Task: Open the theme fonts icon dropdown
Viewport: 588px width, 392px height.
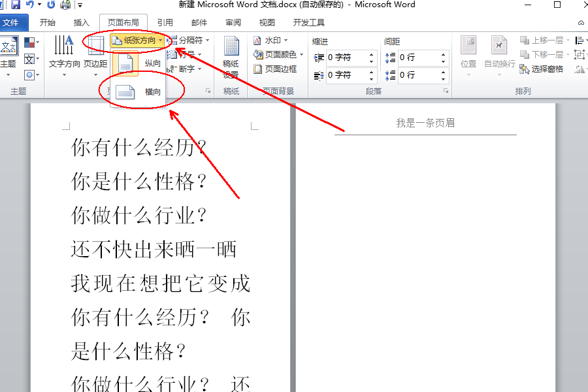Action: click(31, 59)
